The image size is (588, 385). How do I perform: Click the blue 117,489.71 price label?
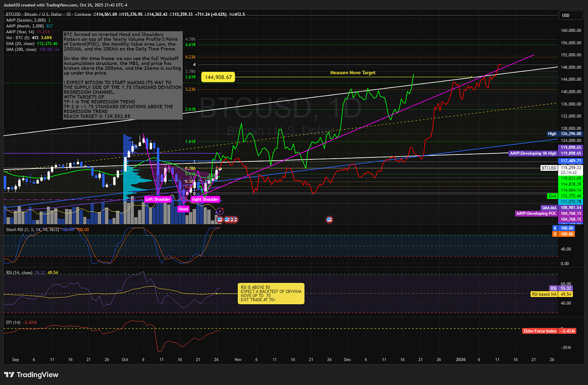(571, 161)
